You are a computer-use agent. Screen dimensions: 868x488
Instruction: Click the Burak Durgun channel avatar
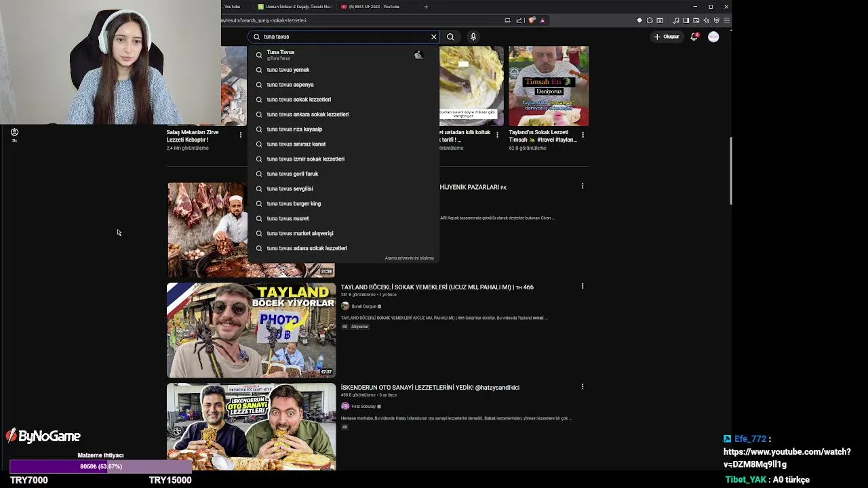[x=345, y=306]
